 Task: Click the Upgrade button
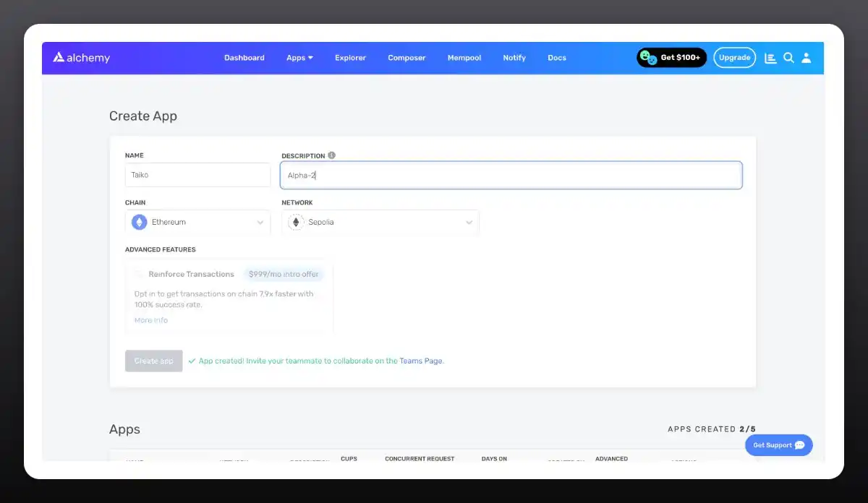[x=734, y=58]
